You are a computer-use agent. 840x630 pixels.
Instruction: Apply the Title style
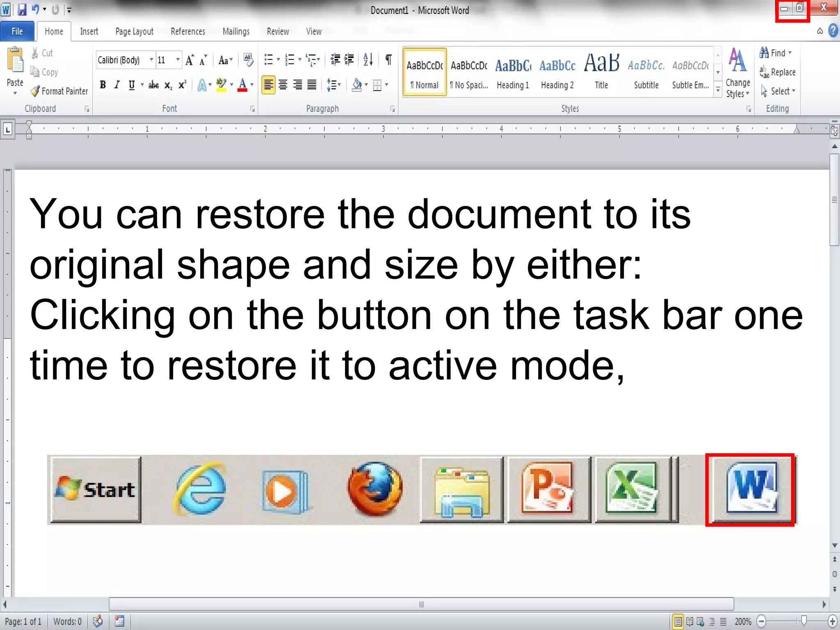(x=601, y=73)
